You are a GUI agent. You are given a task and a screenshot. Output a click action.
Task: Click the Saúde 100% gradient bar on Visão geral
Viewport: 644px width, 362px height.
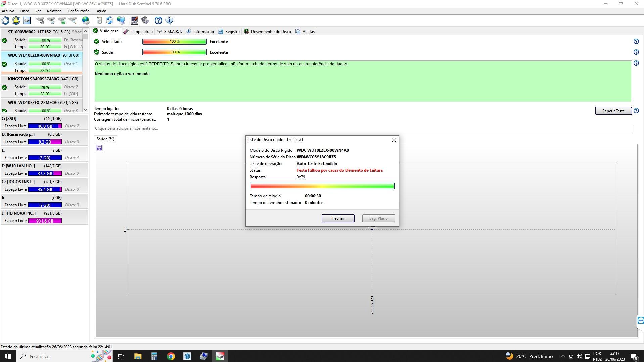click(175, 52)
